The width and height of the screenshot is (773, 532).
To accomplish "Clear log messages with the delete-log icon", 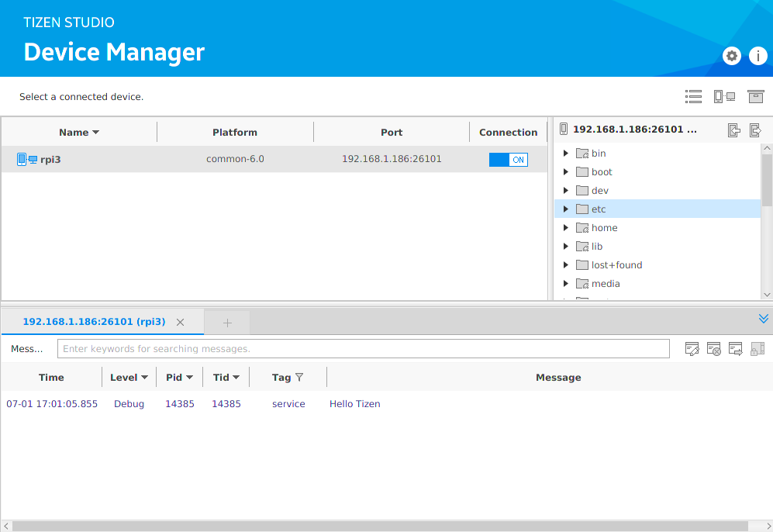I will coord(714,348).
